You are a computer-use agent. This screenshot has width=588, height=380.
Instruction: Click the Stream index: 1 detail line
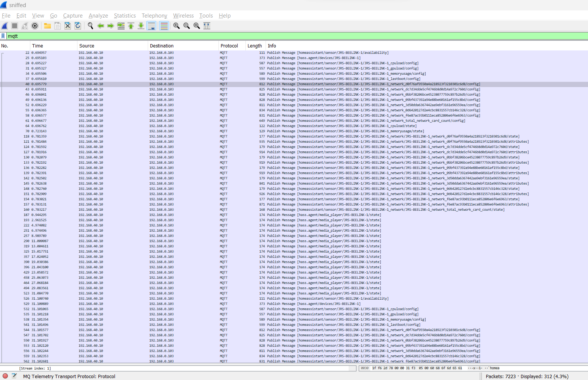point(35,368)
